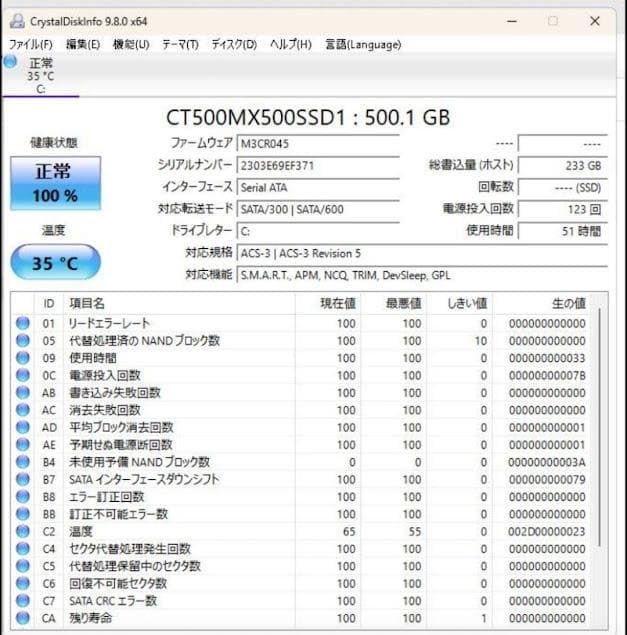Click the 項目名 column header
The width and height of the screenshot is (627, 635).
179,303
